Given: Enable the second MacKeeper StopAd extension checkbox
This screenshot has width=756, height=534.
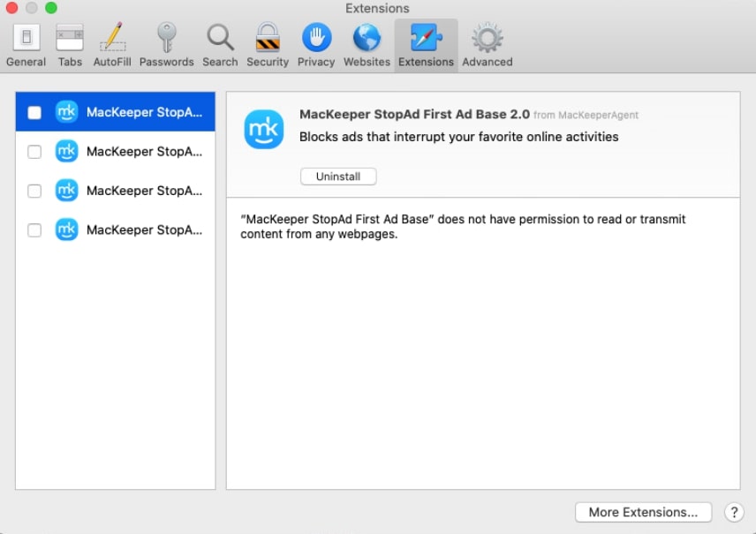Looking at the screenshot, I should point(34,152).
